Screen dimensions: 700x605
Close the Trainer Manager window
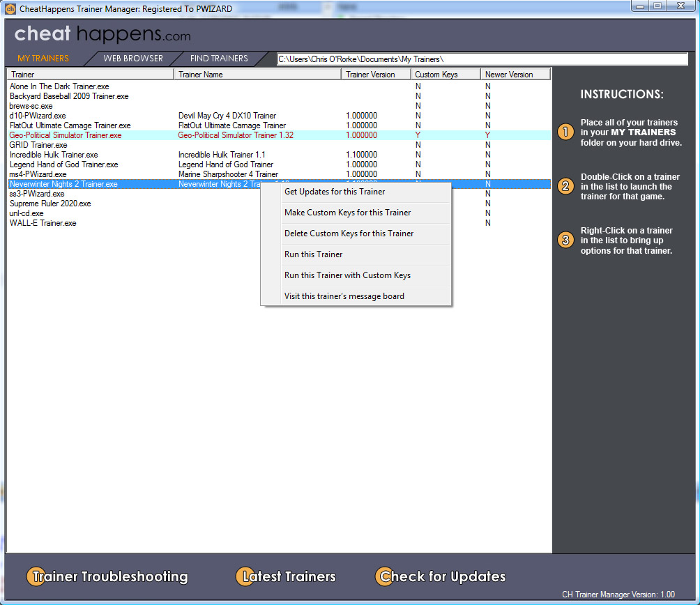pyautogui.click(x=680, y=6)
